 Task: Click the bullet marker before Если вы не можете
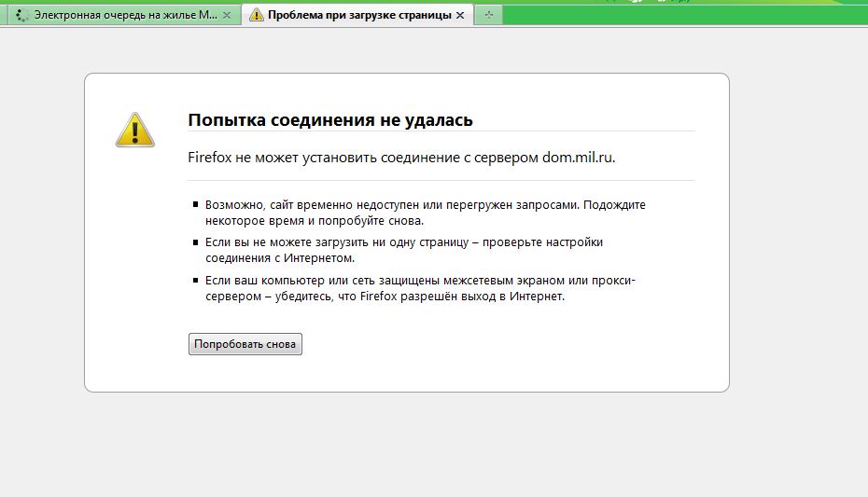(x=196, y=242)
